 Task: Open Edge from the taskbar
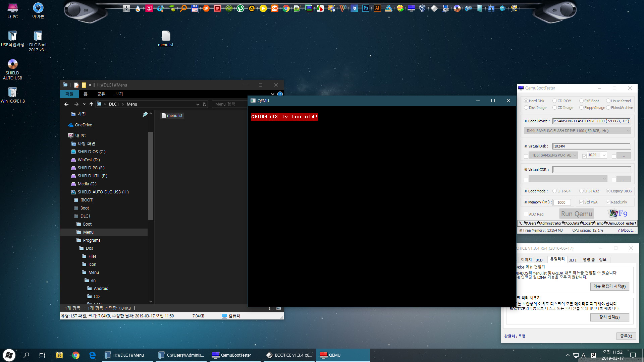(x=93, y=355)
